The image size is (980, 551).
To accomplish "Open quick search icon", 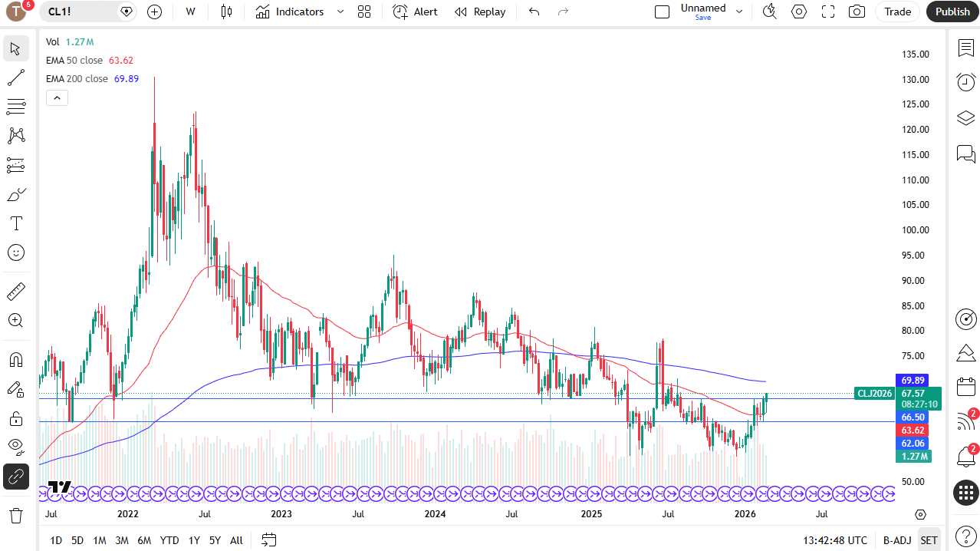I will (770, 12).
